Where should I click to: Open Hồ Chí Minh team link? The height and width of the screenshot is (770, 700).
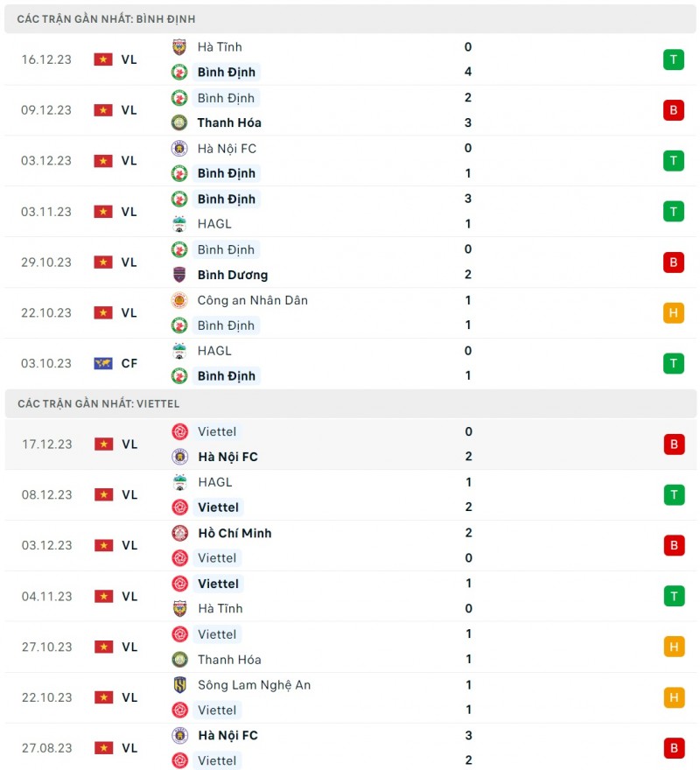(234, 533)
